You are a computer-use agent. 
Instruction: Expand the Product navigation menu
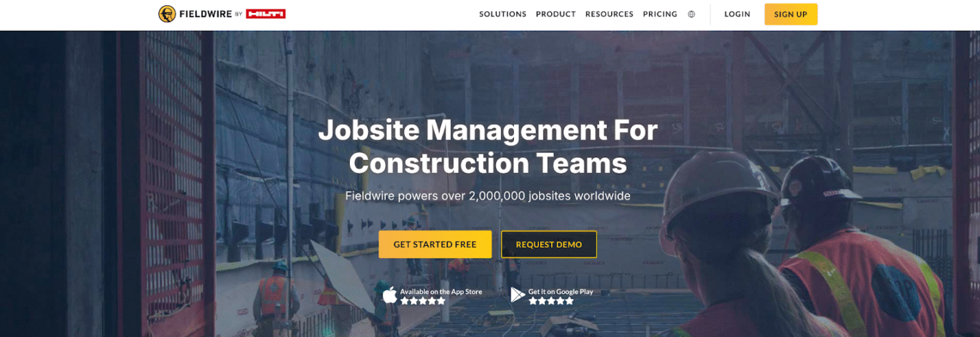556,14
